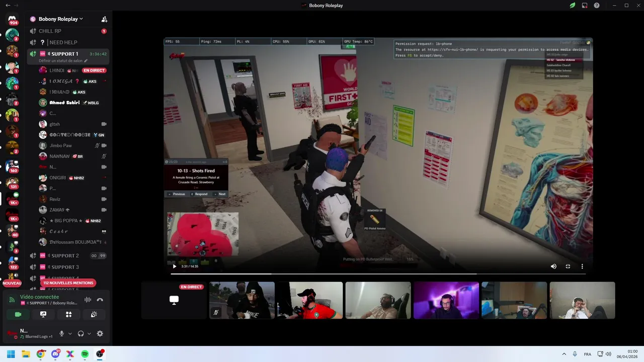The width and height of the screenshot is (644, 362).
Task: Click camera icon on Reviz's row
Action: coord(104,199)
